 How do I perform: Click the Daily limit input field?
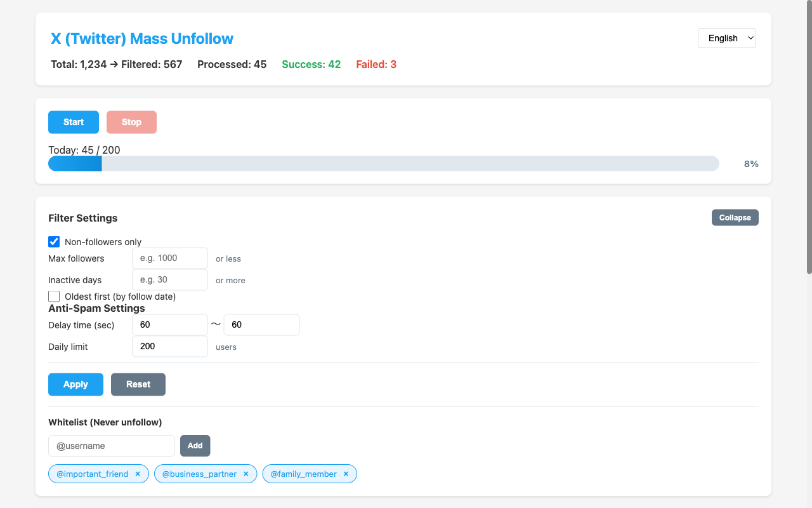tap(170, 347)
